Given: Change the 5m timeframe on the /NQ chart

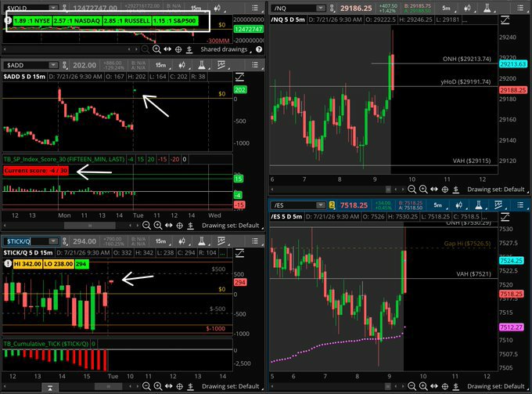Looking at the screenshot, I should [447, 8].
